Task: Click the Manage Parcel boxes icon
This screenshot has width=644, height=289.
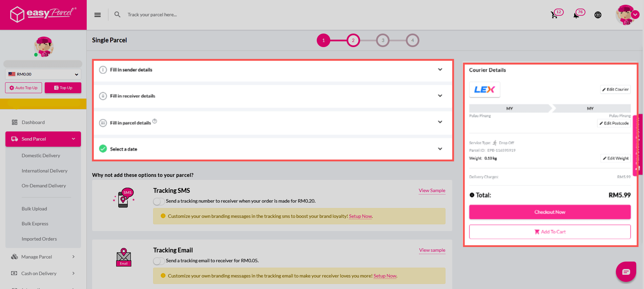Action: tap(14, 257)
